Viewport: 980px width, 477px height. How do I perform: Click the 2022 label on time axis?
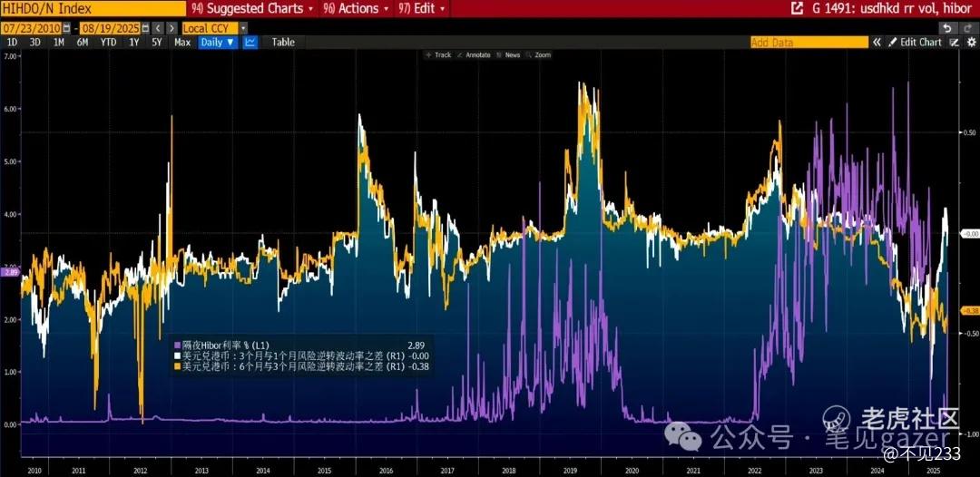755,469
